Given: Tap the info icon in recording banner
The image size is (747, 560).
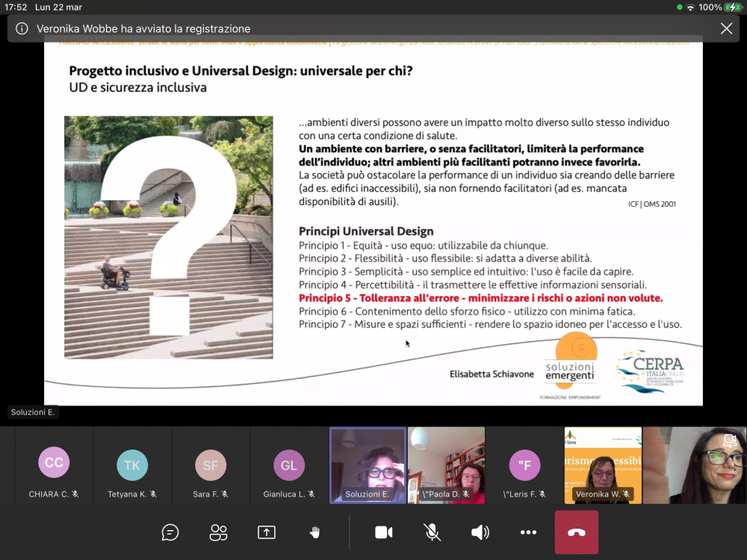Looking at the screenshot, I should [x=22, y=28].
